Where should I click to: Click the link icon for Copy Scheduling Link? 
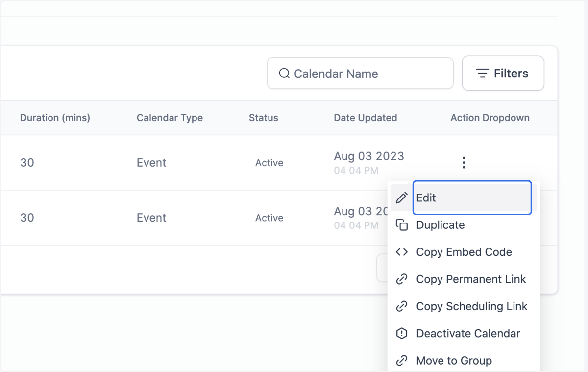402,306
